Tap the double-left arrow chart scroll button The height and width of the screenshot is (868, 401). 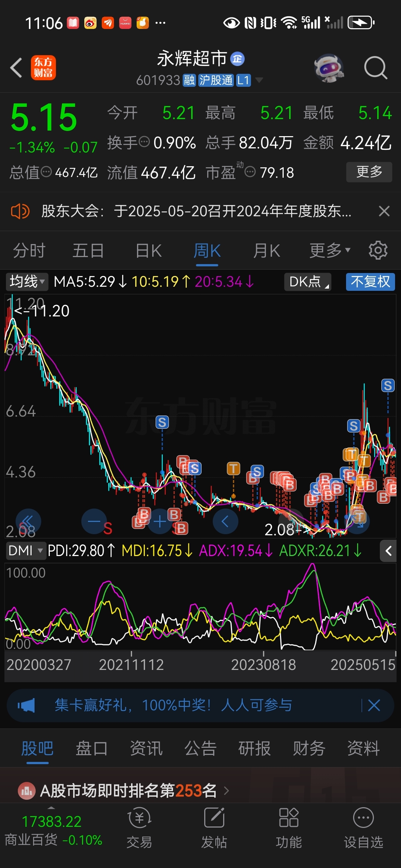tap(28, 521)
